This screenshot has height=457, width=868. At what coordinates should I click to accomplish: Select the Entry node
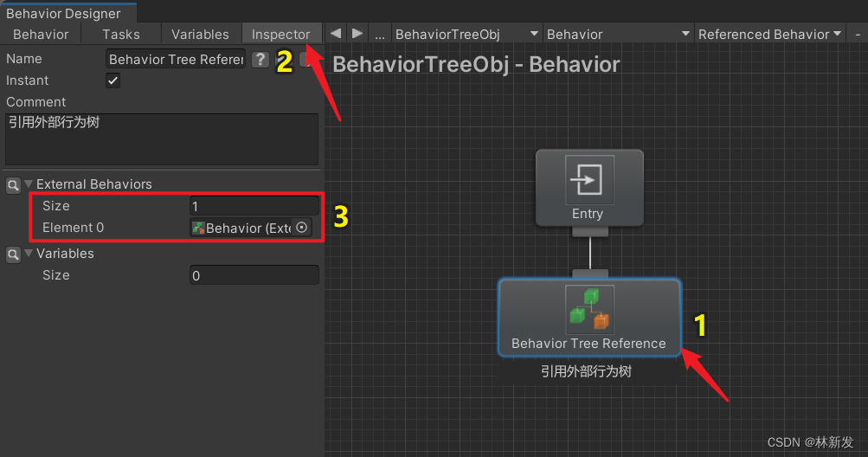coord(589,188)
